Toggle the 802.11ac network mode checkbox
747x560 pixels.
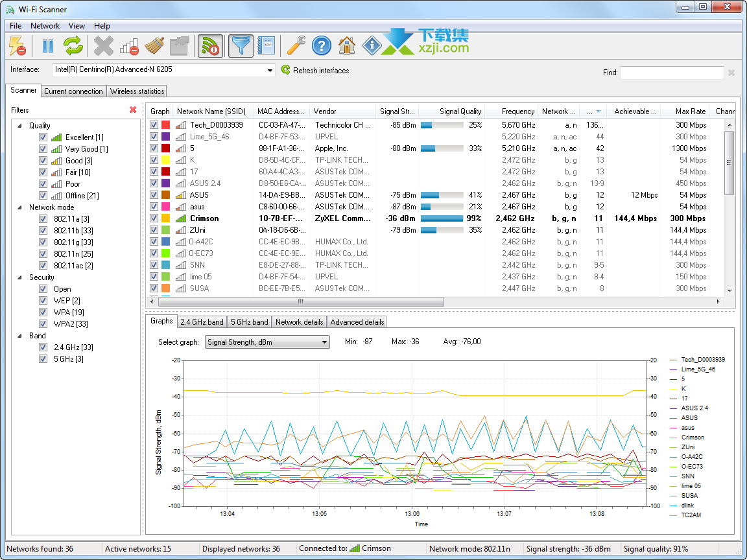pyautogui.click(x=43, y=266)
